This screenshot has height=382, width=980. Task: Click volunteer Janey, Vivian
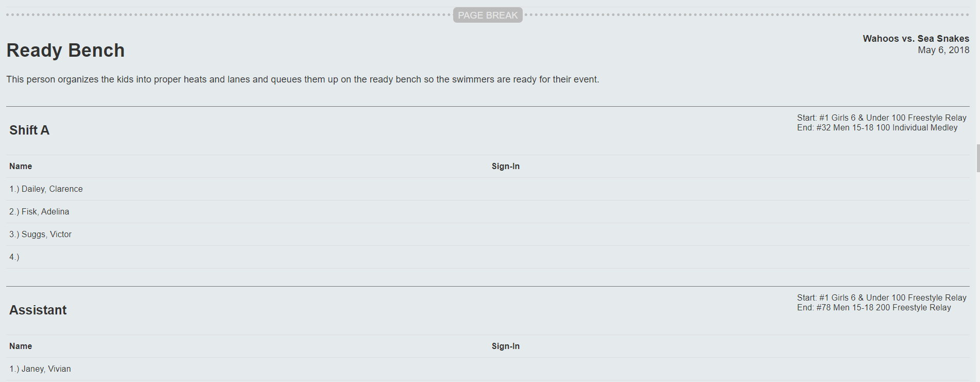coord(46,369)
